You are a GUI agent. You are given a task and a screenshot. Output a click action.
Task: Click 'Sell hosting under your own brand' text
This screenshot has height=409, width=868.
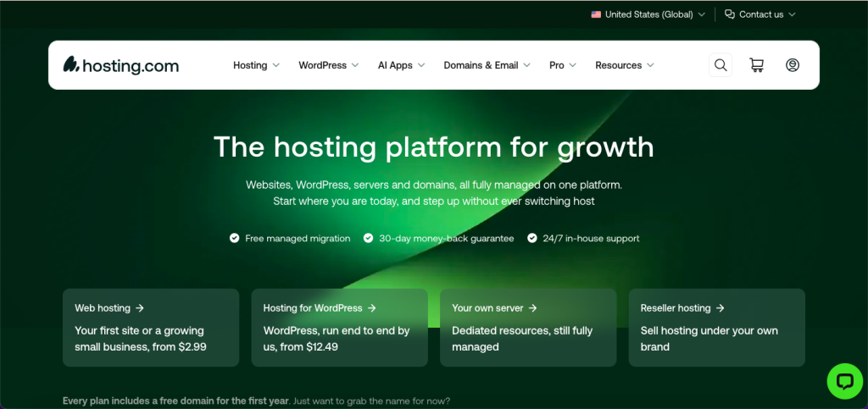(x=709, y=339)
